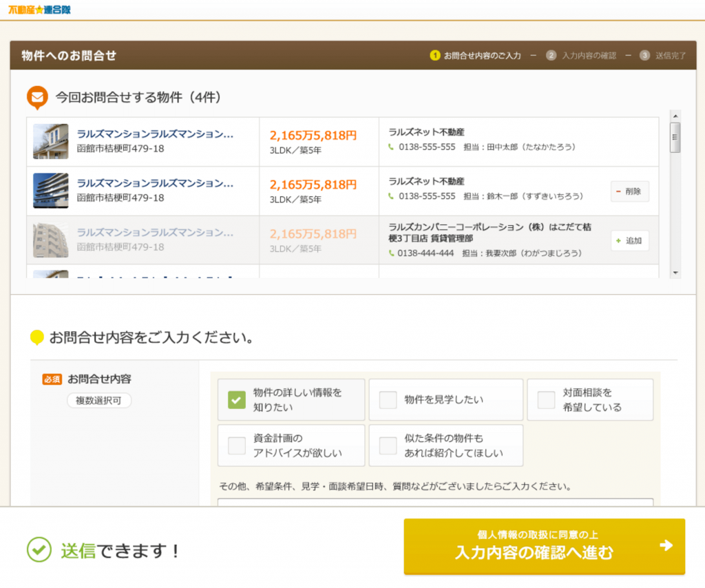
Task: Check 似た条件の物件もあれば紹介してほしい
Action: [388, 445]
